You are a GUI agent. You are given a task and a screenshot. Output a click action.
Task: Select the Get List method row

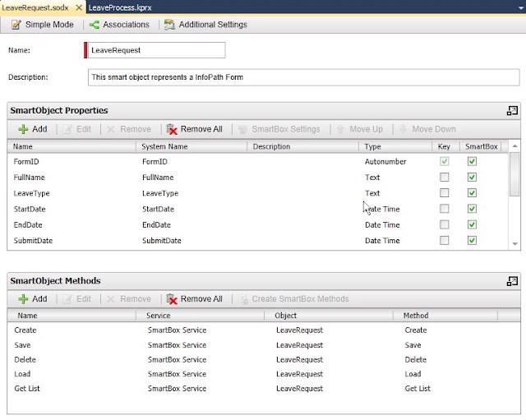click(x=264, y=389)
